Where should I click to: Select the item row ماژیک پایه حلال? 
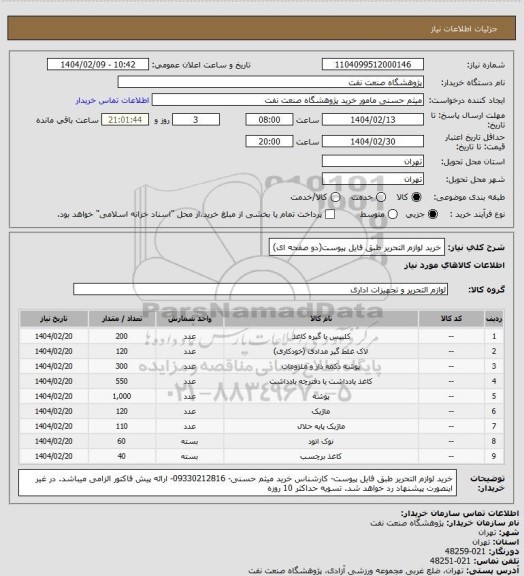tap(262, 426)
